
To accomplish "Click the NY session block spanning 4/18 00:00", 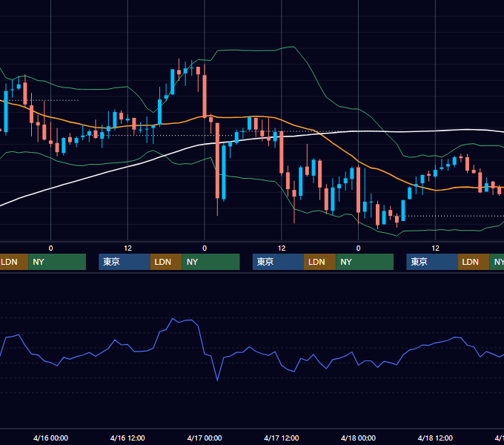I will (x=365, y=262).
